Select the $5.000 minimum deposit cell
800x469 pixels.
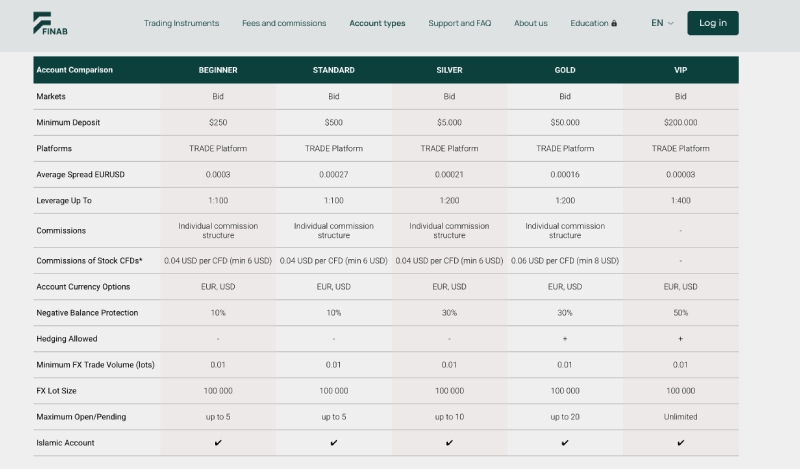(449, 122)
